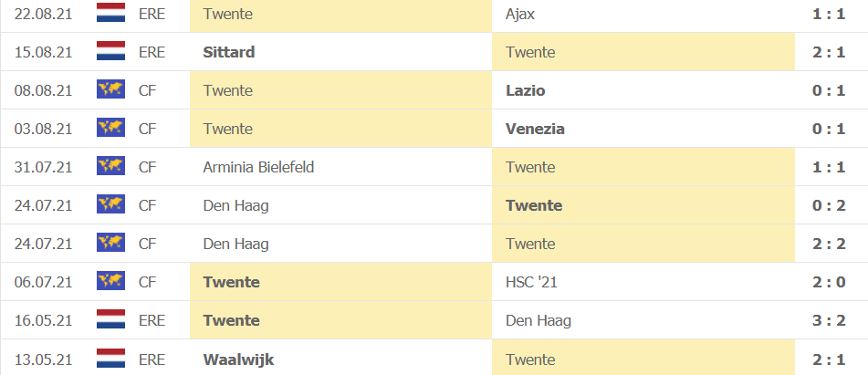Click ERE league label in Sittard row
868x375 pixels.
tap(152, 52)
